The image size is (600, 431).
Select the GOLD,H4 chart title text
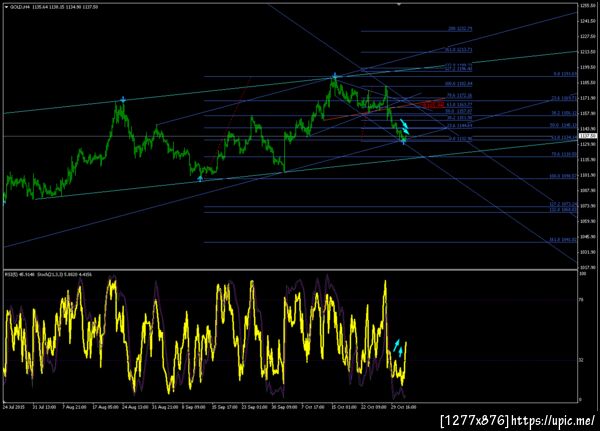(x=18, y=7)
